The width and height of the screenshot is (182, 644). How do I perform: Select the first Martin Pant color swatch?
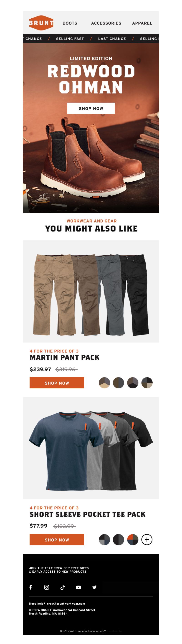(105, 383)
